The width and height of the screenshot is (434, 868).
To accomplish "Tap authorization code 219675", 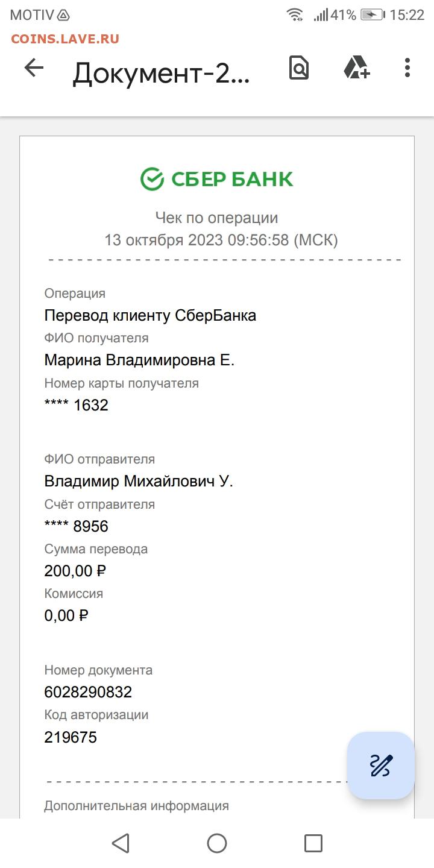I will click(71, 737).
